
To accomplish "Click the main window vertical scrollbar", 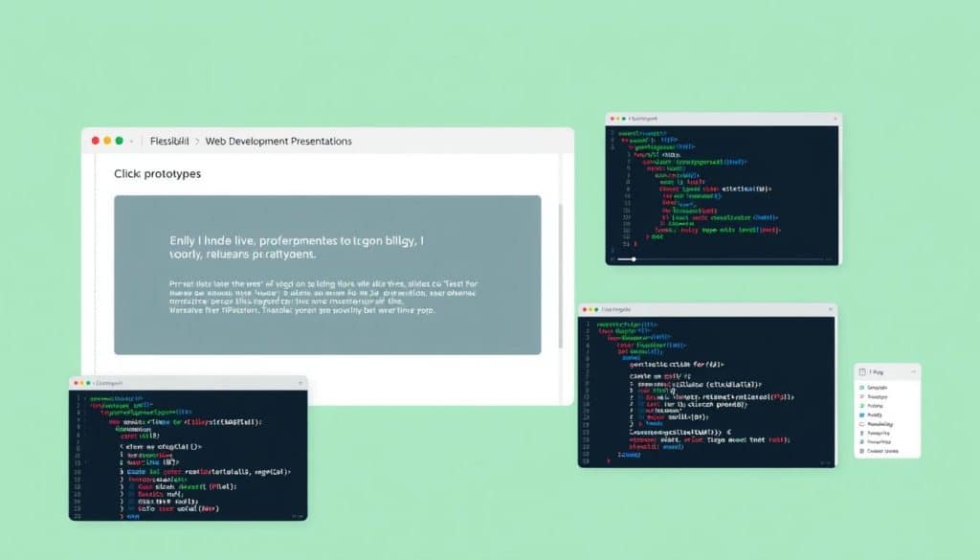I will tap(561, 277).
